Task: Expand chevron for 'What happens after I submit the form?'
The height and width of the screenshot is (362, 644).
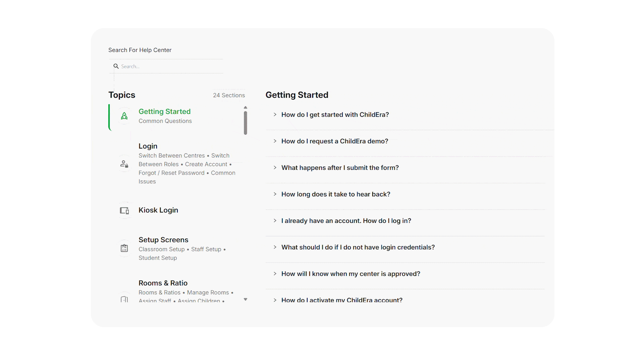Action: pyautogui.click(x=275, y=168)
